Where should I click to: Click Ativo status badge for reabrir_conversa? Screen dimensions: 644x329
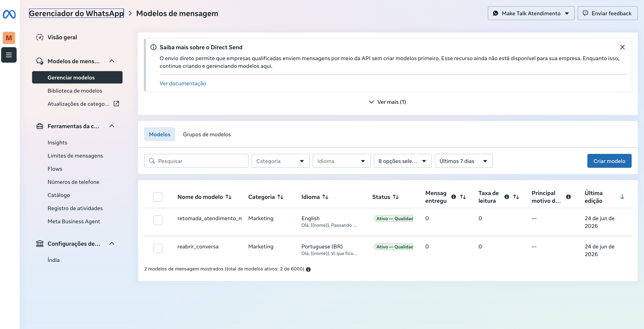click(x=394, y=247)
